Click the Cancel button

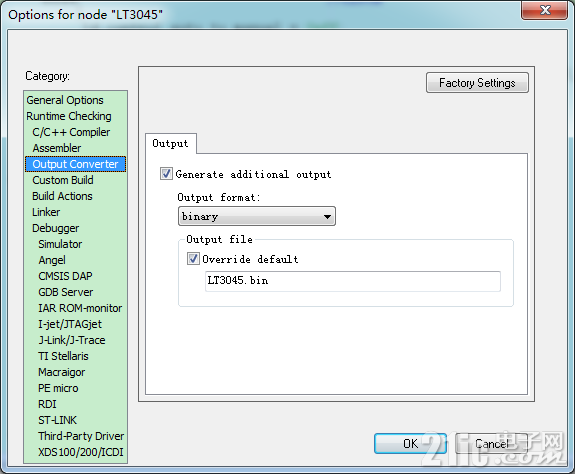491,444
